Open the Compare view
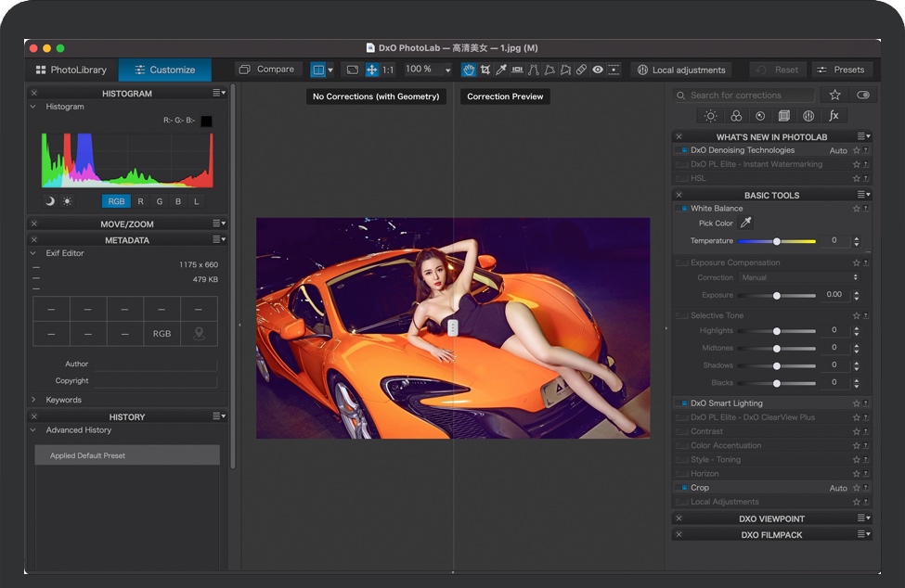The image size is (905, 588). 267,69
